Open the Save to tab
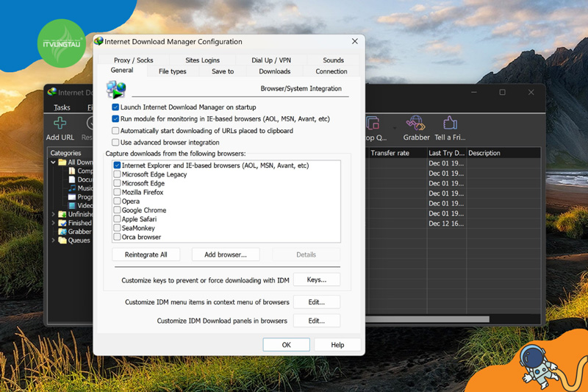Image resolution: width=588 pixels, height=392 pixels. click(223, 71)
